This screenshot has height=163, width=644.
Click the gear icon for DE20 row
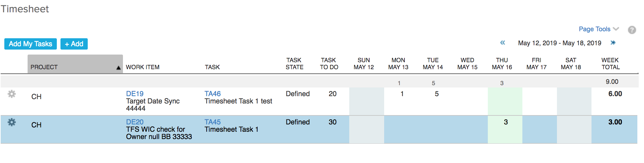pyautogui.click(x=12, y=122)
